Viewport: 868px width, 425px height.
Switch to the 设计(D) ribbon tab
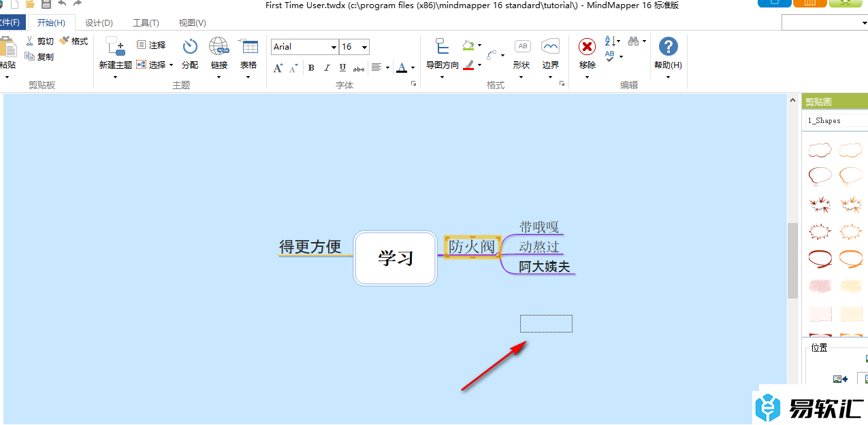99,23
